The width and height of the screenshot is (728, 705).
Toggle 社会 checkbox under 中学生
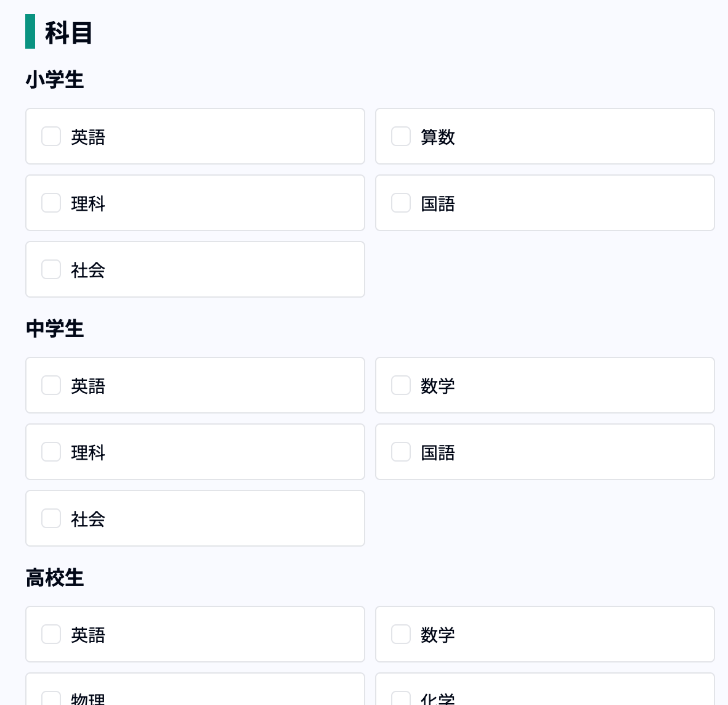51,518
